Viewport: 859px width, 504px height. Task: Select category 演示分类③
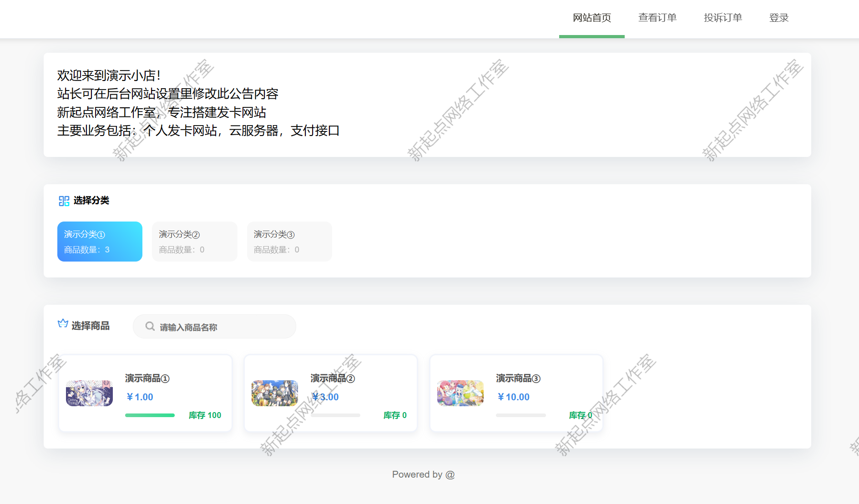[x=289, y=242]
